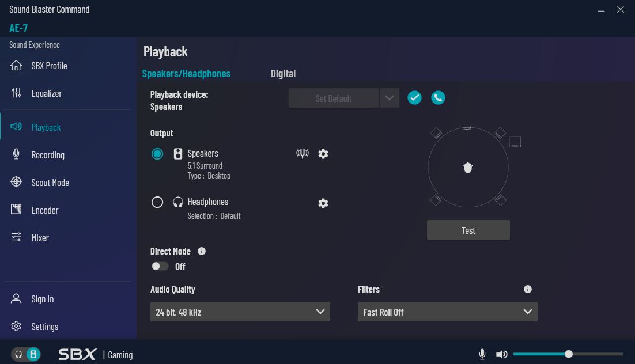Viewport: 635px width, 364px height.
Task: Open the Set Default dropdown arrow
Action: (x=389, y=98)
